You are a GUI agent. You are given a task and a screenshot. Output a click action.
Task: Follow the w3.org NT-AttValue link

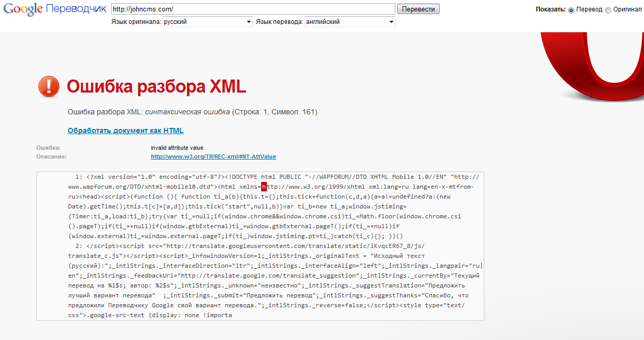213,156
